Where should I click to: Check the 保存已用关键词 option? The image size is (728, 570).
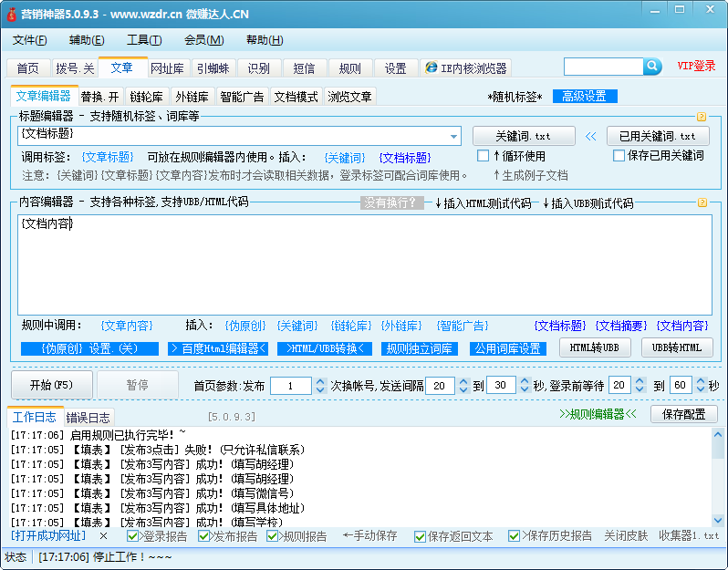(x=619, y=156)
